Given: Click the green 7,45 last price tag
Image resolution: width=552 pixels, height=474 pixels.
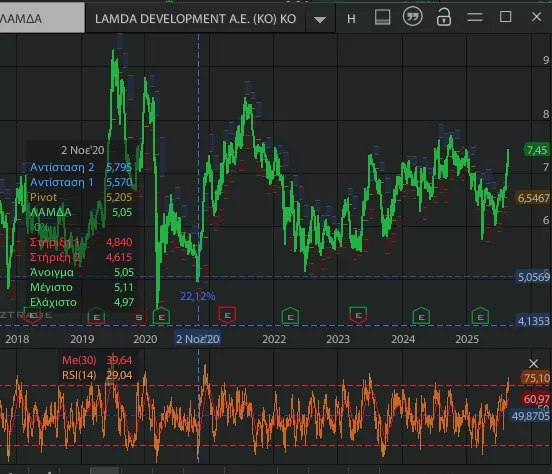Looking at the screenshot, I should pos(537,150).
